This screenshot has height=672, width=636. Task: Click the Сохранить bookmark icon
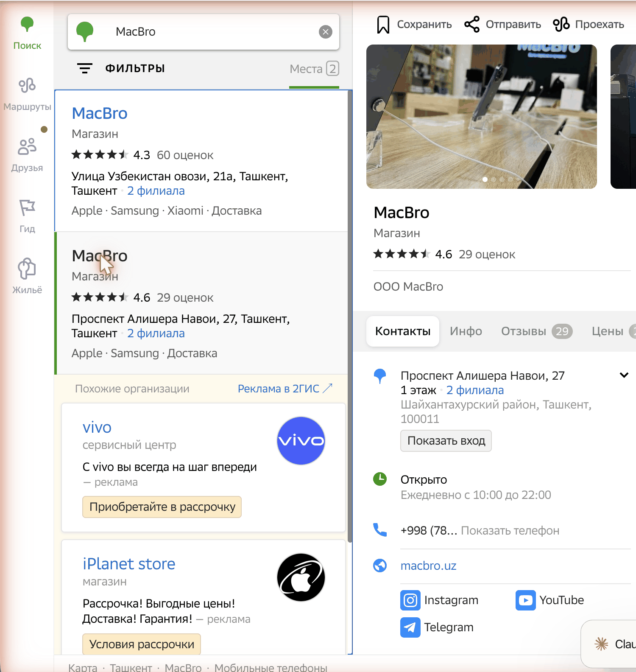[383, 25]
